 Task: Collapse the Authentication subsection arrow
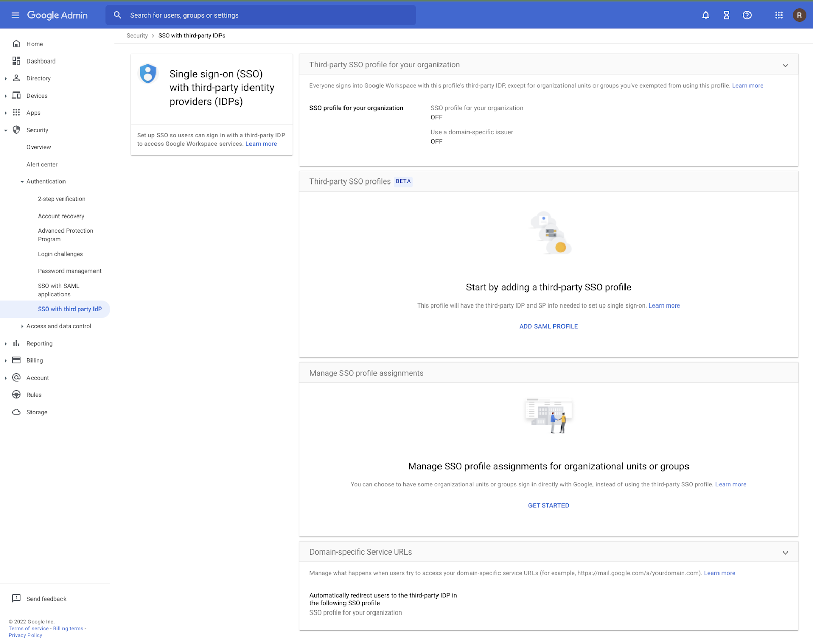click(22, 182)
